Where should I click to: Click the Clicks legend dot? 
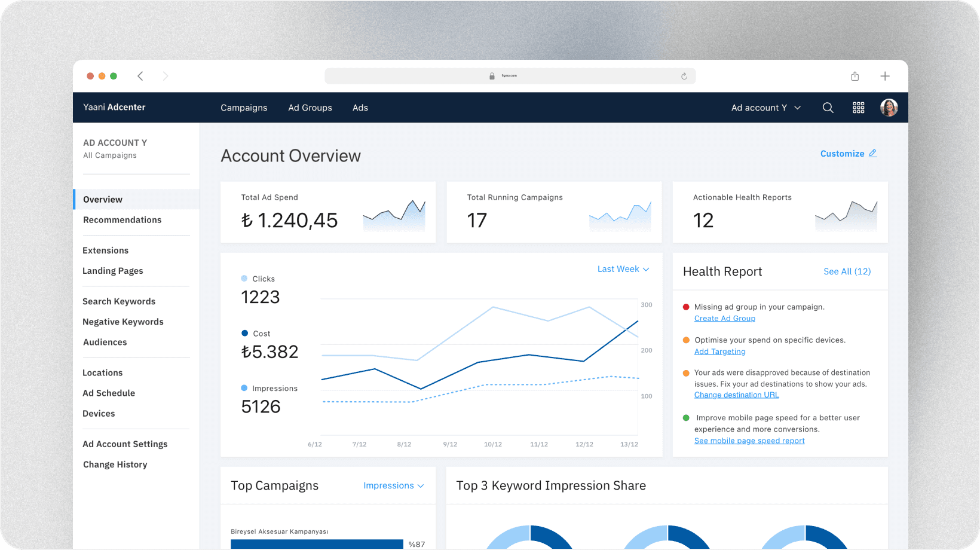[x=244, y=279]
